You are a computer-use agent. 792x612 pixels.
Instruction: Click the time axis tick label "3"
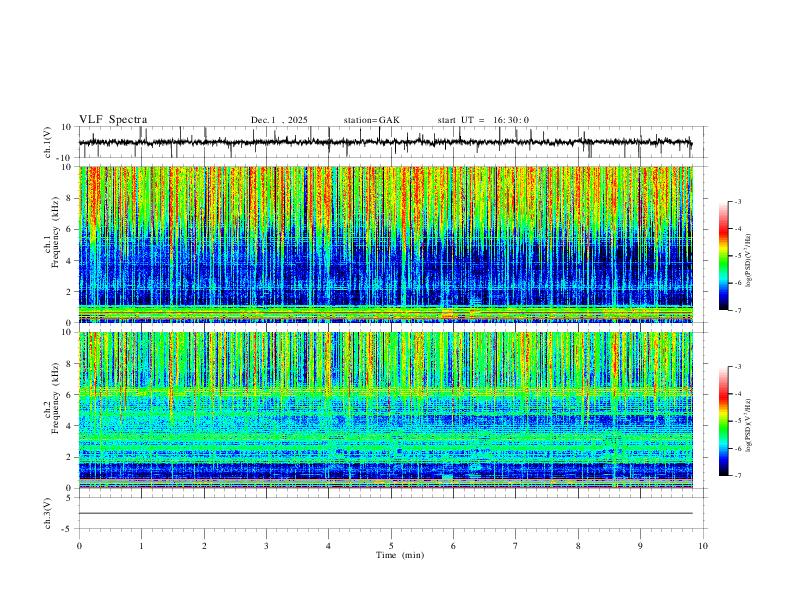tap(266, 546)
